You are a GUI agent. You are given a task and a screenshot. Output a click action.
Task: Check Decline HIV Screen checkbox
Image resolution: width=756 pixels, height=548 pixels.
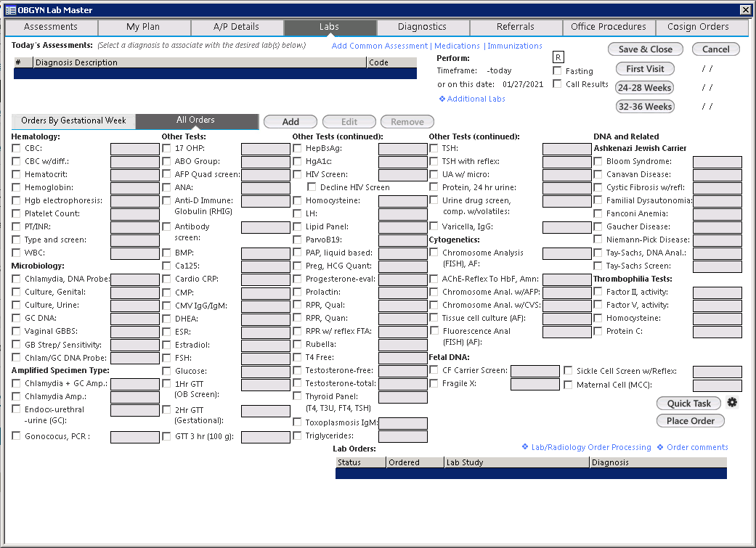[312, 187]
